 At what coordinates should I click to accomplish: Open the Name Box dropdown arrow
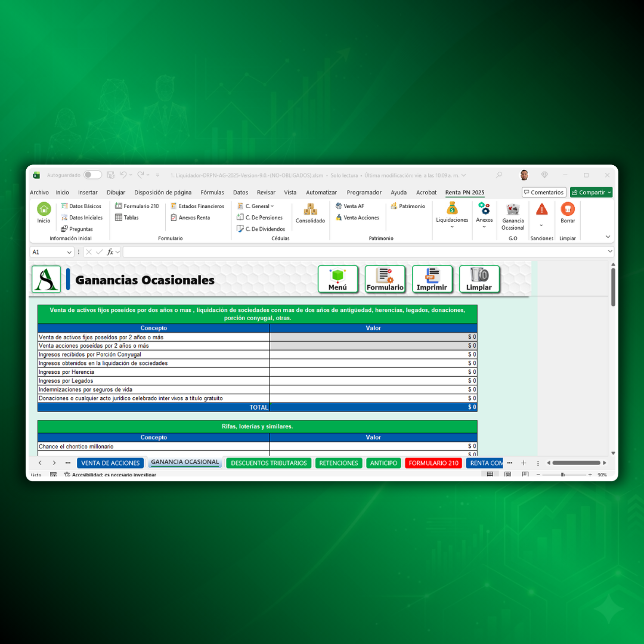(69, 252)
